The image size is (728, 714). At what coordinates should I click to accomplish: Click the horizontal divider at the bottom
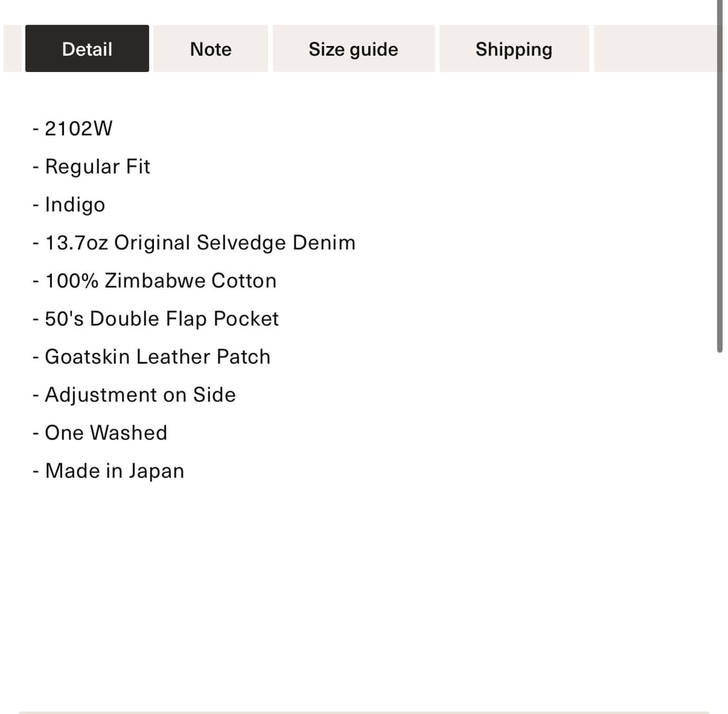364,712
